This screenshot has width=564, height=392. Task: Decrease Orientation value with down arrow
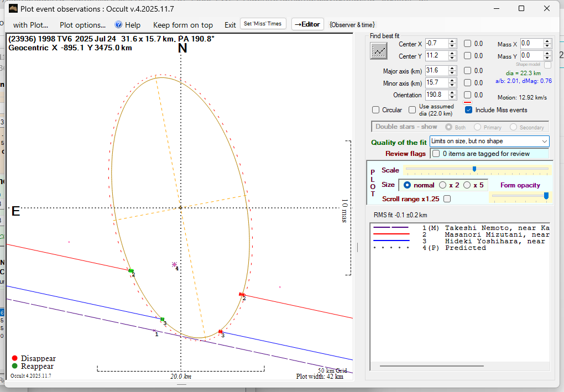(x=452, y=97)
